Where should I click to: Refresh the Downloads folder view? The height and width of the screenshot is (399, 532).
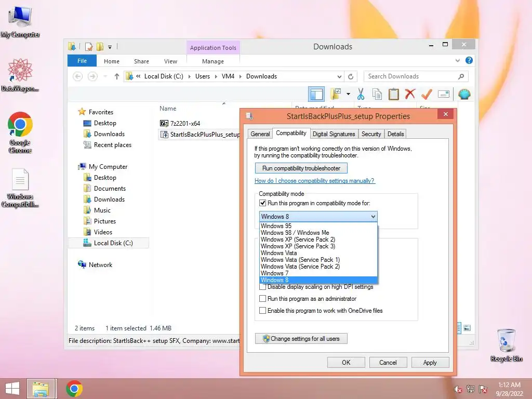351,76
